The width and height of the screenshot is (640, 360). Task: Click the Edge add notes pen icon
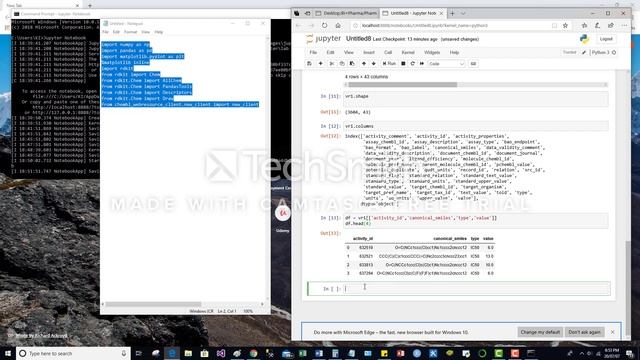click(597, 25)
